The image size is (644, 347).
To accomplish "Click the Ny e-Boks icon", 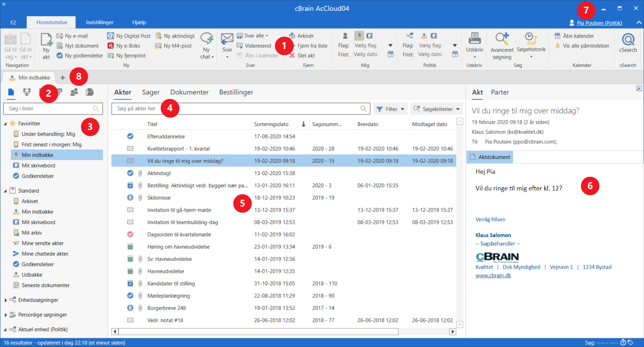I will [x=111, y=46].
